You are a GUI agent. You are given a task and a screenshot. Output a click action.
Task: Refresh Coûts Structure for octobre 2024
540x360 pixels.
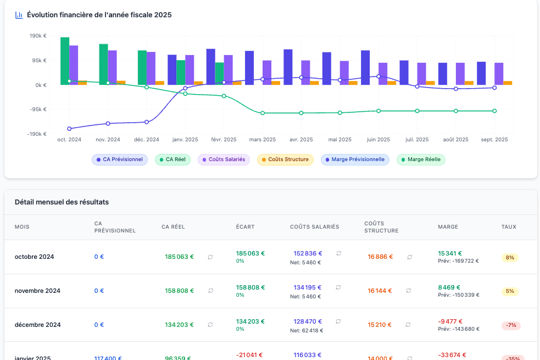coord(409,257)
